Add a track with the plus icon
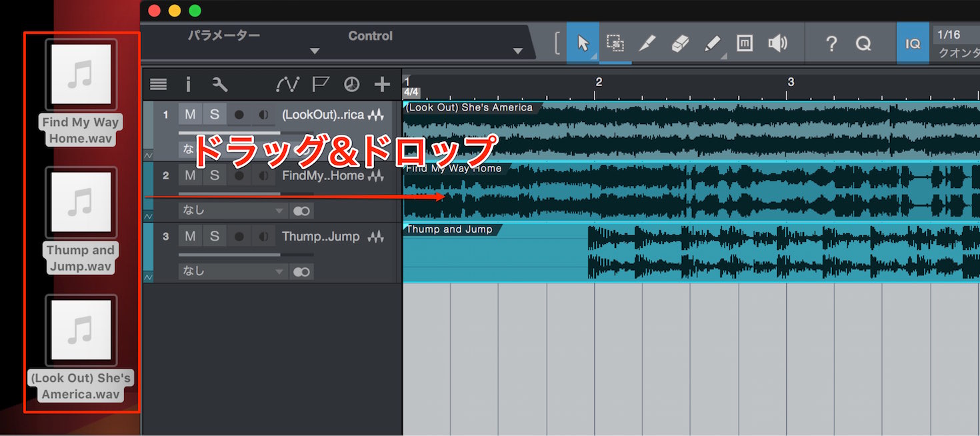The width and height of the screenshot is (980, 436). [381, 84]
